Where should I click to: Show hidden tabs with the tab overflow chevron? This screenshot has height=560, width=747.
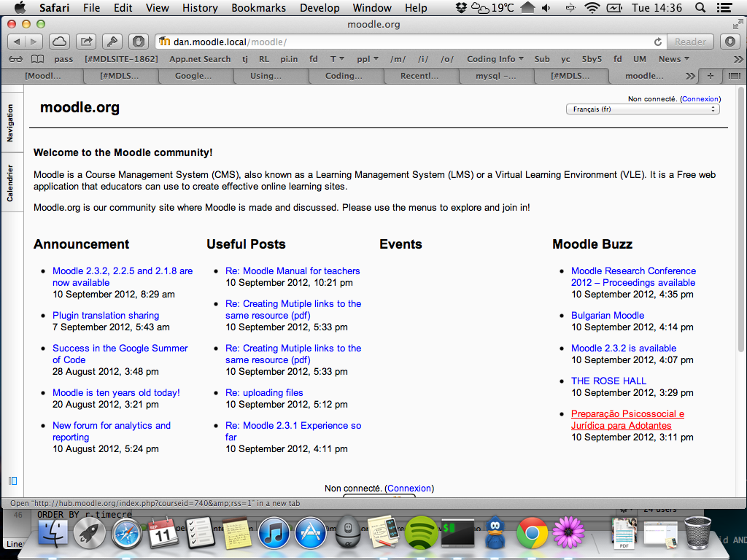(690, 76)
